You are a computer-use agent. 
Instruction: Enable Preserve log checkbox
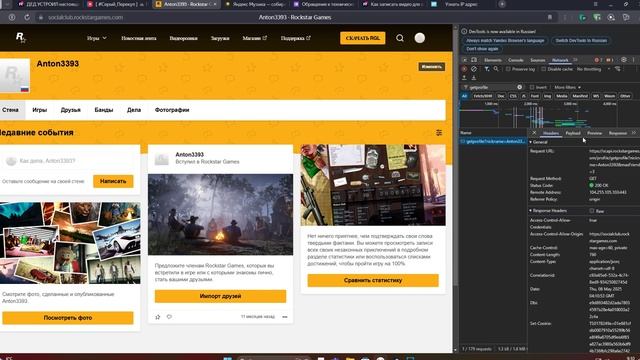click(x=509, y=69)
